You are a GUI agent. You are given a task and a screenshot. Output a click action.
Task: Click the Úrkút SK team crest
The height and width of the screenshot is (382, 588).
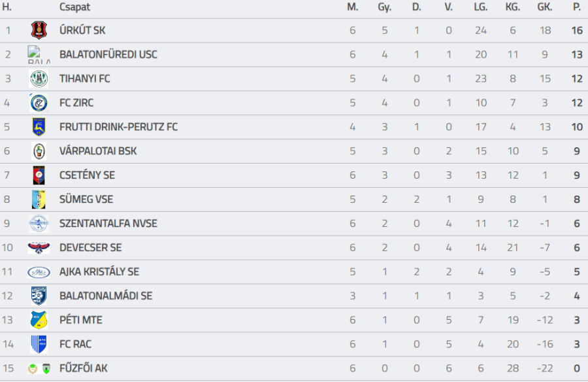coord(39,30)
